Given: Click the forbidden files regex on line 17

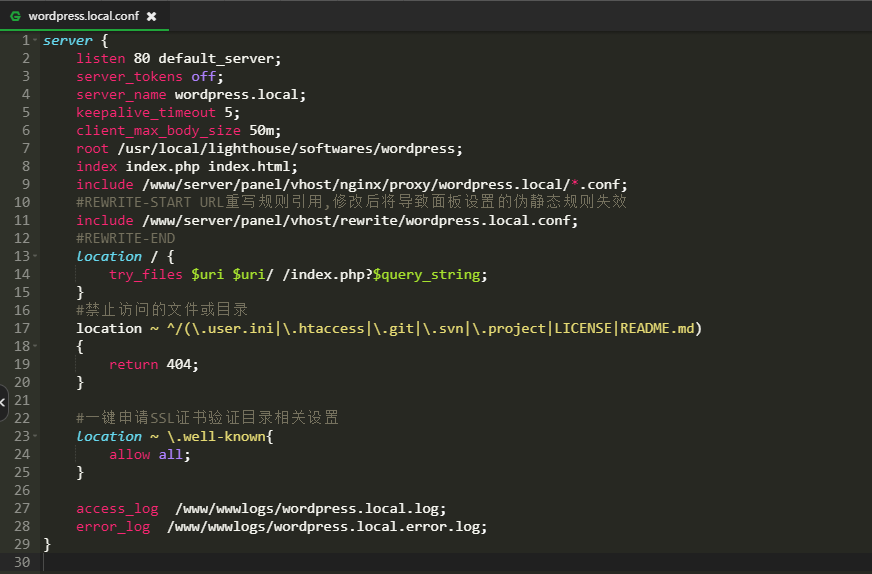Looking at the screenshot, I should click(434, 328).
